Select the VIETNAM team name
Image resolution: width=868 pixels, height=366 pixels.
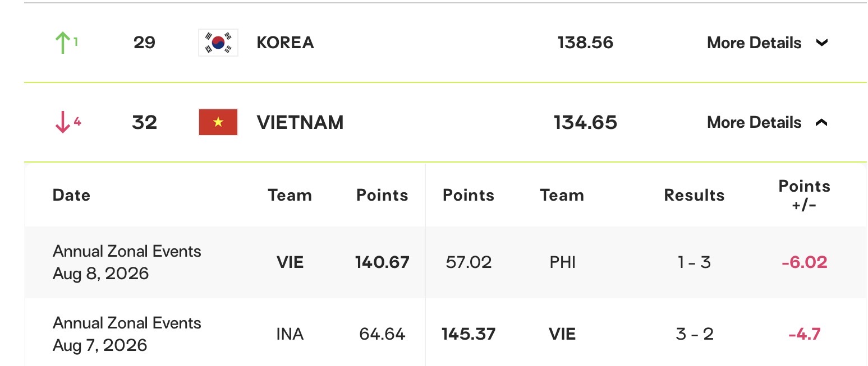click(x=300, y=122)
